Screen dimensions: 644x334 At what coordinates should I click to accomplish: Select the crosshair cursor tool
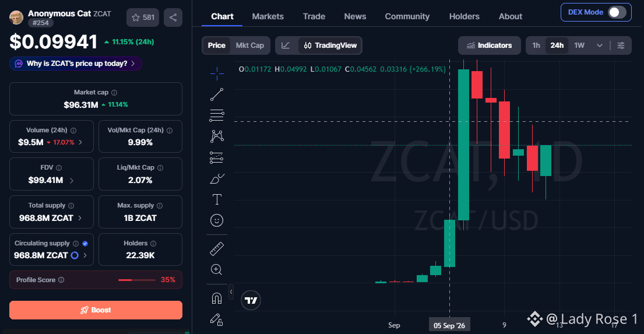click(217, 73)
